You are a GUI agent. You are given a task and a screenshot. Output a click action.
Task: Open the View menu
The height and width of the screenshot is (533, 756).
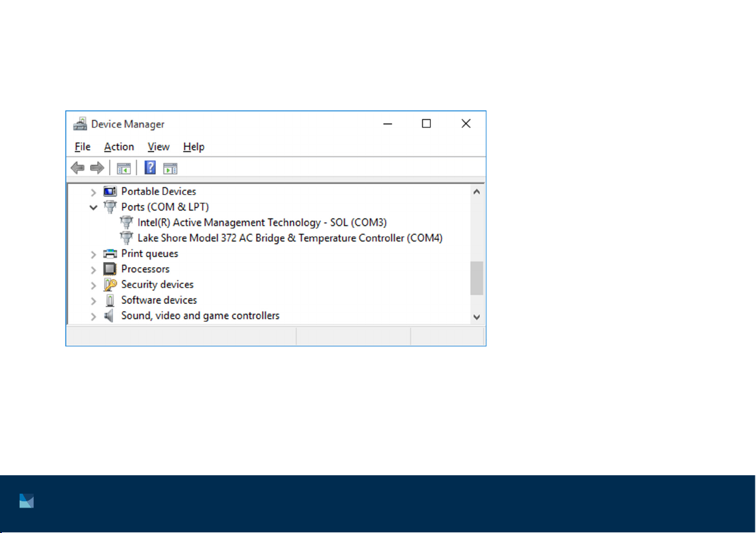(x=159, y=147)
